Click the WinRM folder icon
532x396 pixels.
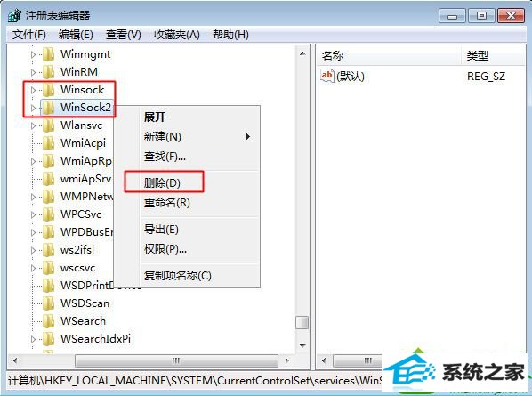[x=48, y=71]
